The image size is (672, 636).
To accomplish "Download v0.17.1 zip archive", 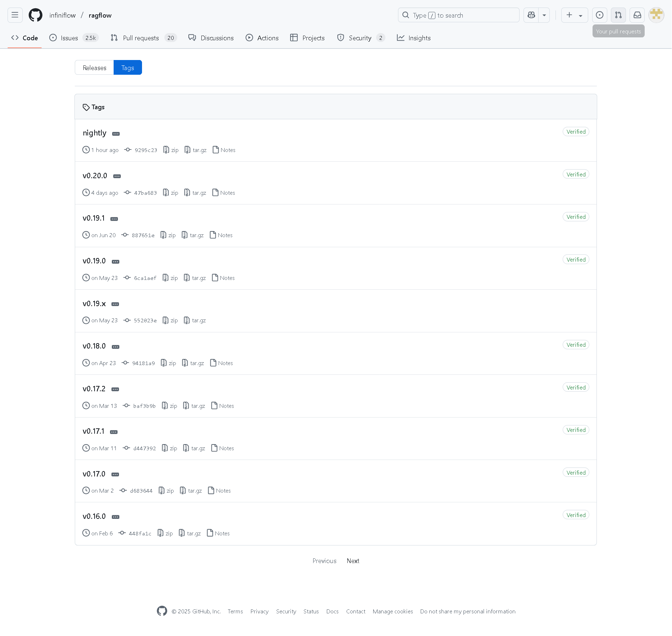I will click(169, 448).
